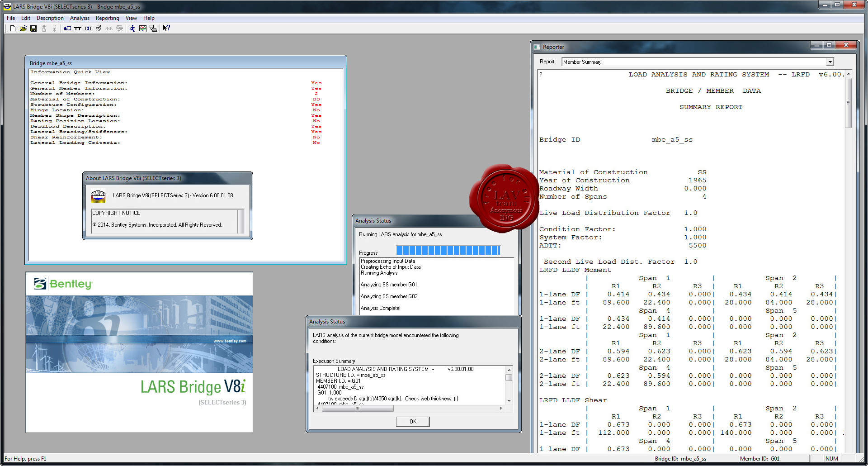
Task: Click 'tw exceeds D' warning line
Action: pos(393,399)
